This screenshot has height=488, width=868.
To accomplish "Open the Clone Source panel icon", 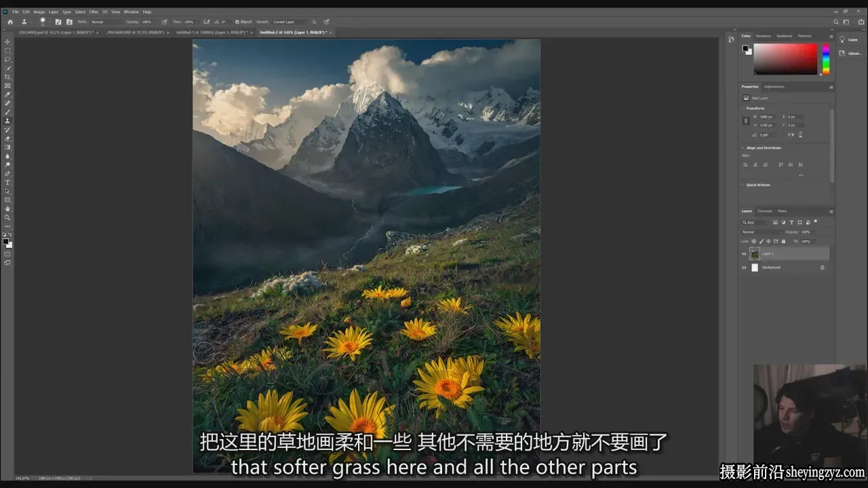I will [x=69, y=22].
